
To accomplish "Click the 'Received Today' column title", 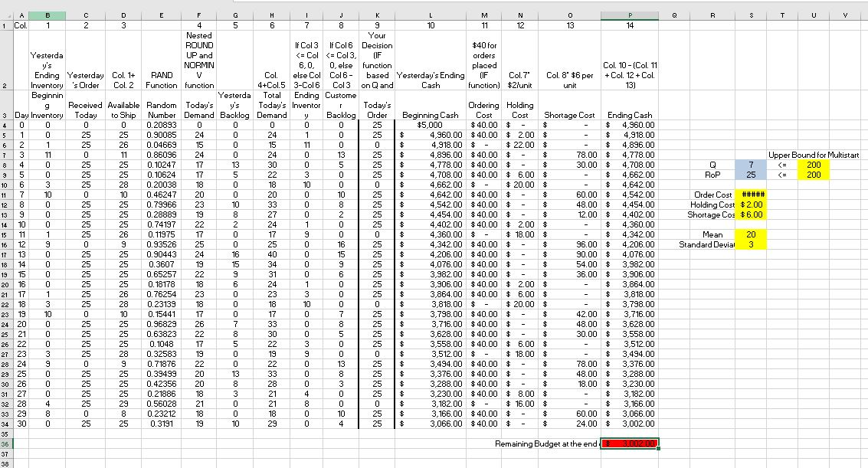I will (85, 105).
